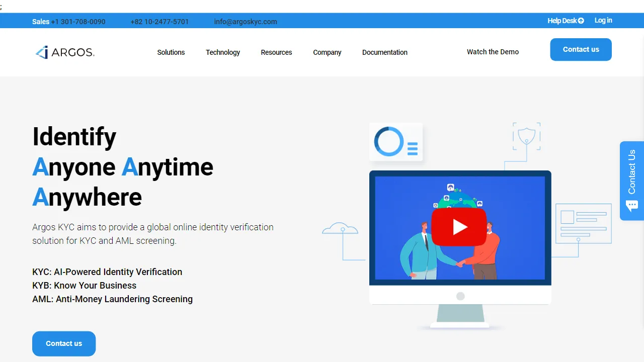
Task: Open the Resources menu
Action: [x=276, y=52]
